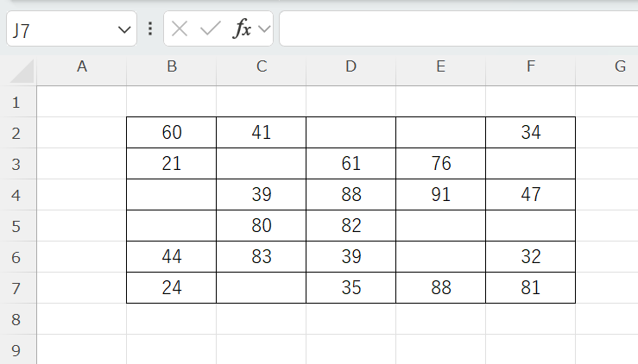Click cell F7 with value 81
This screenshot has height=364, width=638.
point(530,288)
